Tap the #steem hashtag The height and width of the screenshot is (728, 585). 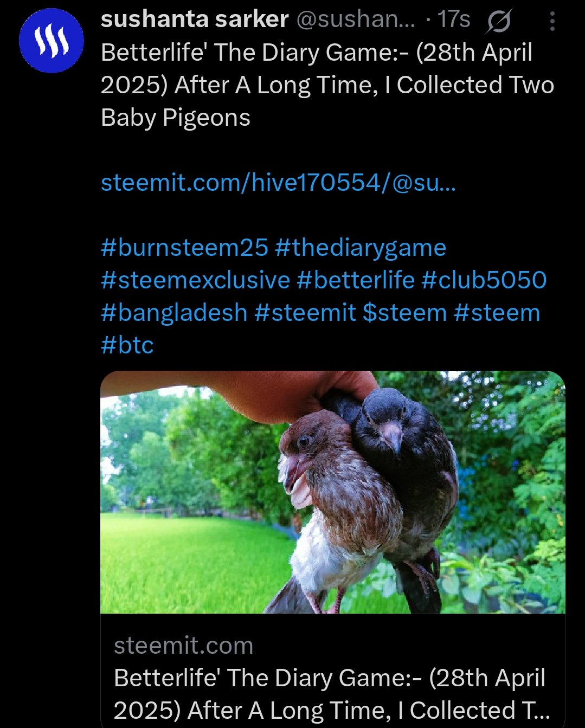pos(497,313)
